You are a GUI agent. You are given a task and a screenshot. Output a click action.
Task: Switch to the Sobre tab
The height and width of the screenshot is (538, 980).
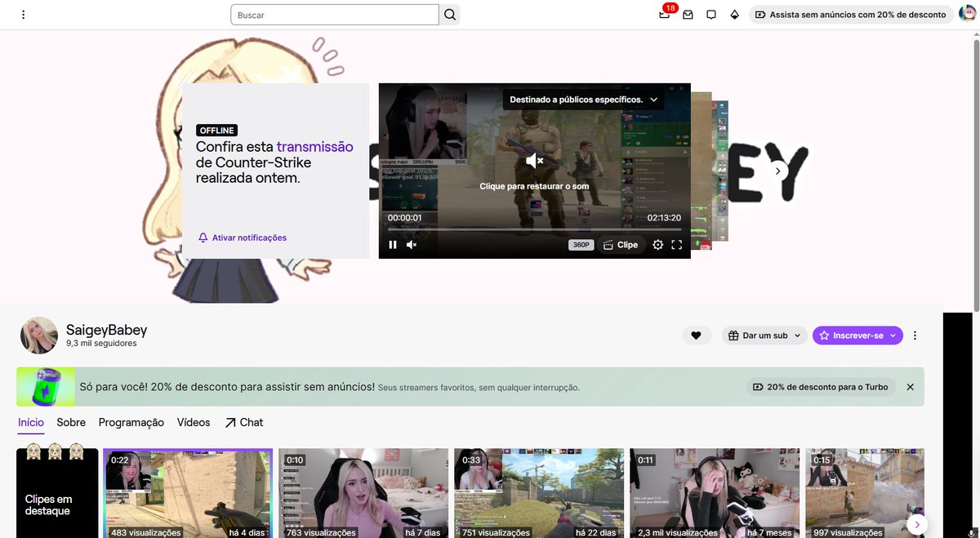click(x=71, y=422)
